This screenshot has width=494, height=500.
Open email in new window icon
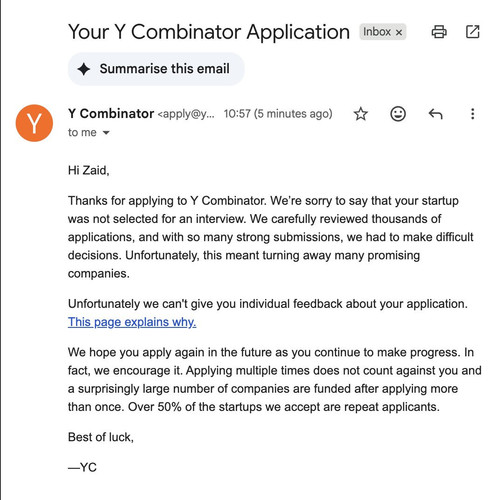pyautogui.click(x=473, y=32)
